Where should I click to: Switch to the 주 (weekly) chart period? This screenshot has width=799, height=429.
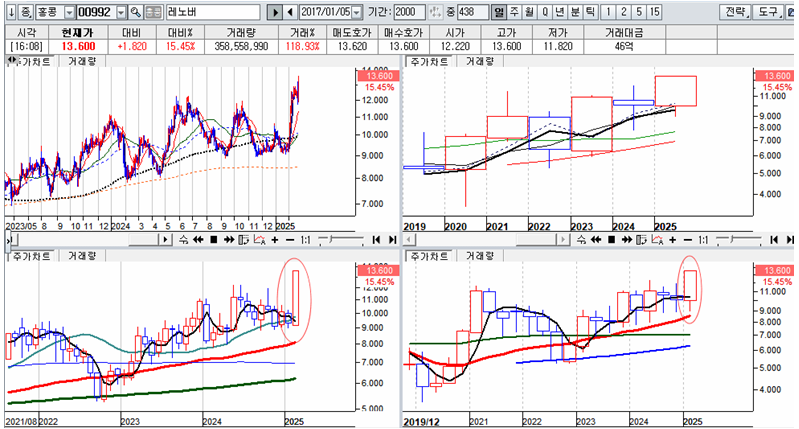pyautogui.click(x=515, y=12)
